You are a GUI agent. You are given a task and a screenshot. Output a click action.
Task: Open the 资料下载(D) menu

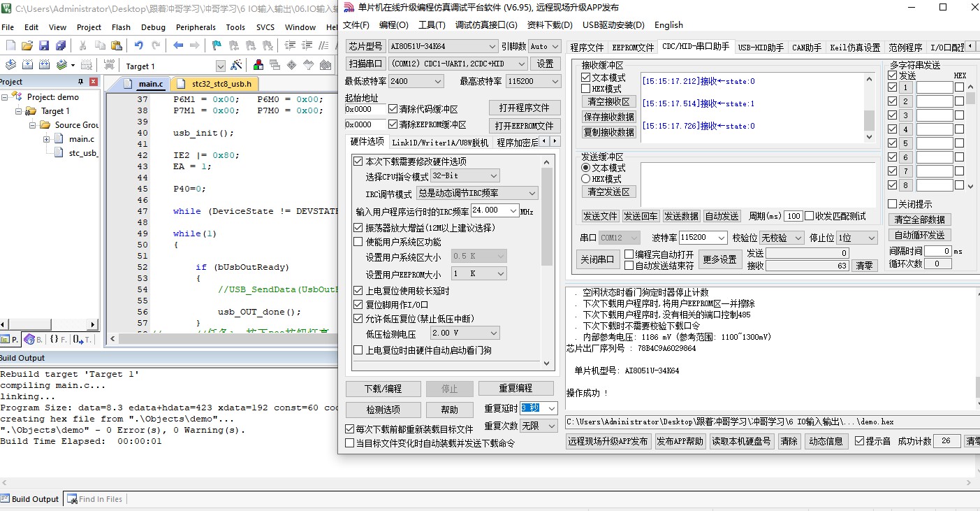(550, 25)
